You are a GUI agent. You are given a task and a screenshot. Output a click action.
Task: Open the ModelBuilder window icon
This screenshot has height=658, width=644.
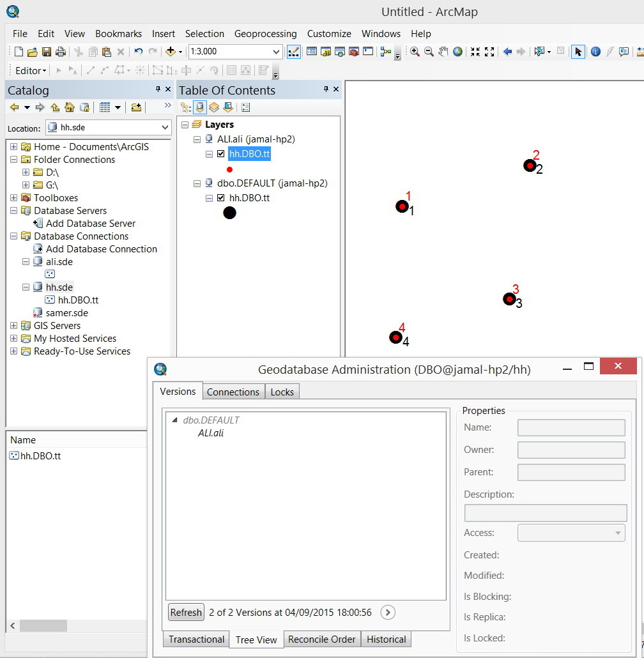(x=385, y=52)
